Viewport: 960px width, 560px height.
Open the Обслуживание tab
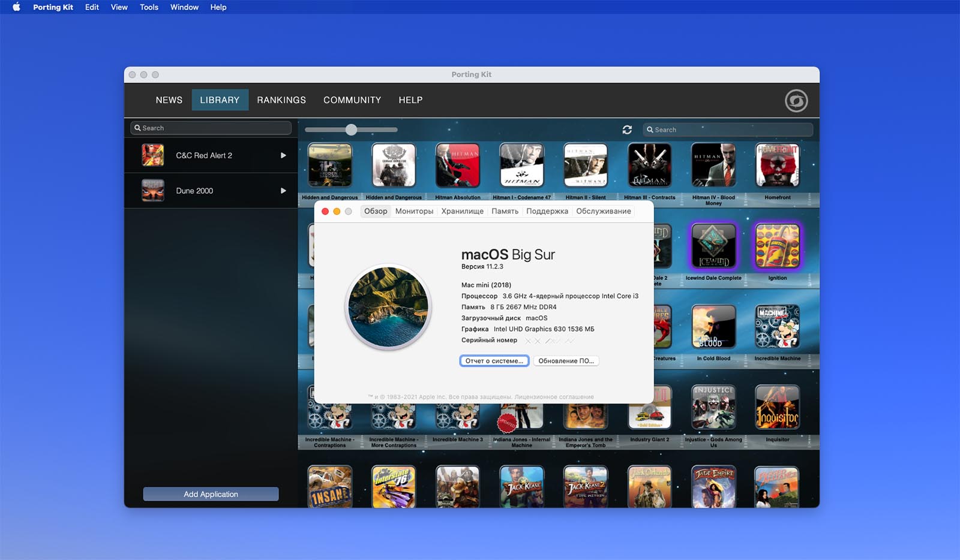(x=604, y=211)
